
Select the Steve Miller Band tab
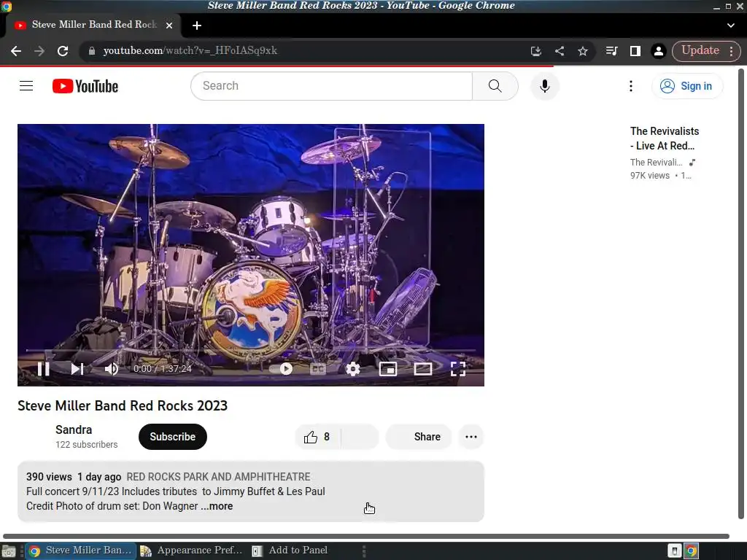(94, 25)
